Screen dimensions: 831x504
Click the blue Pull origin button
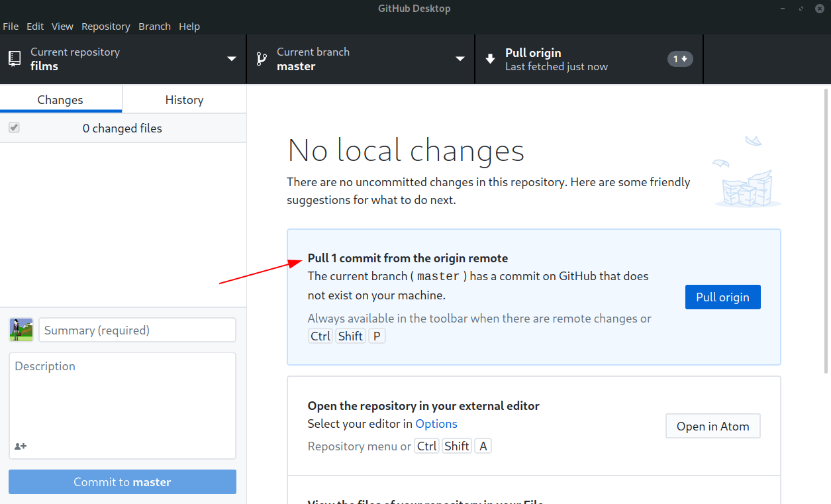[x=723, y=297]
